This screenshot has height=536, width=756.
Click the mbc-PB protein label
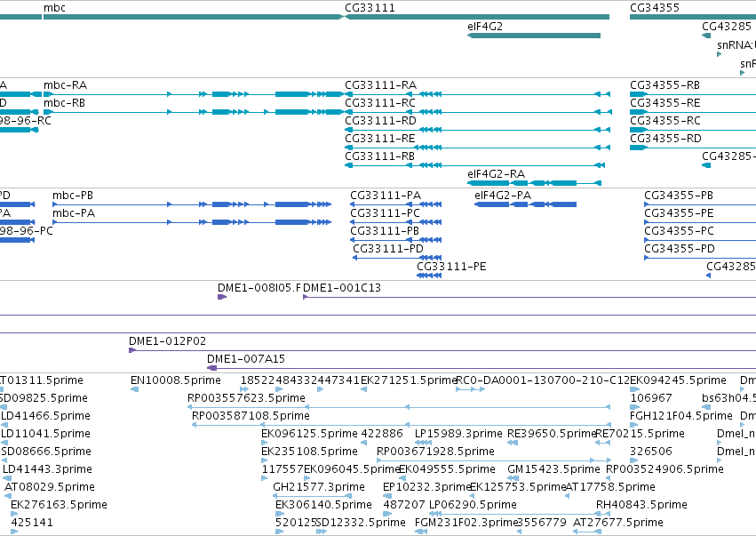point(73,196)
